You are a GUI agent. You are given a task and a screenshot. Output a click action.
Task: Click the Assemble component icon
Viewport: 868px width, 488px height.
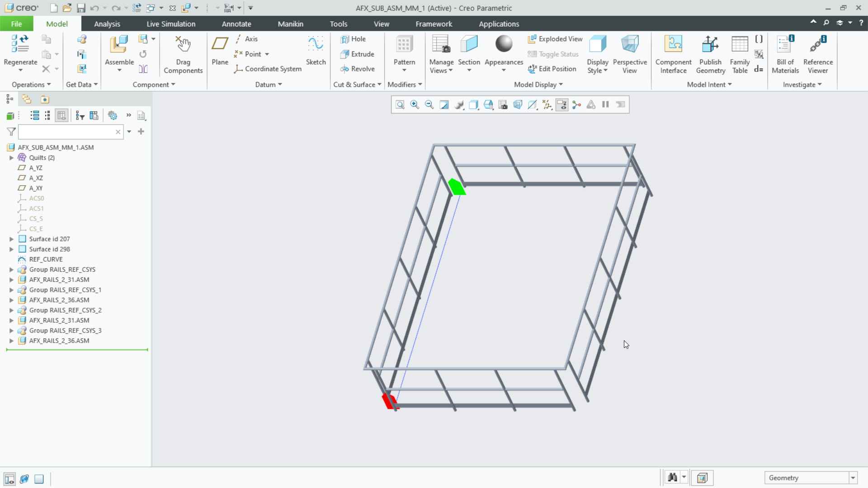click(119, 45)
